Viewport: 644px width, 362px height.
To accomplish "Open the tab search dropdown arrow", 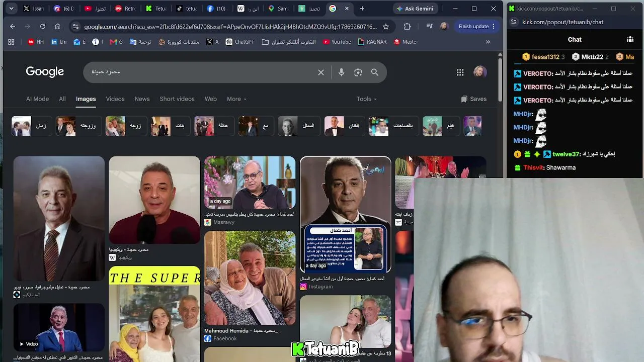I will 11,9.
